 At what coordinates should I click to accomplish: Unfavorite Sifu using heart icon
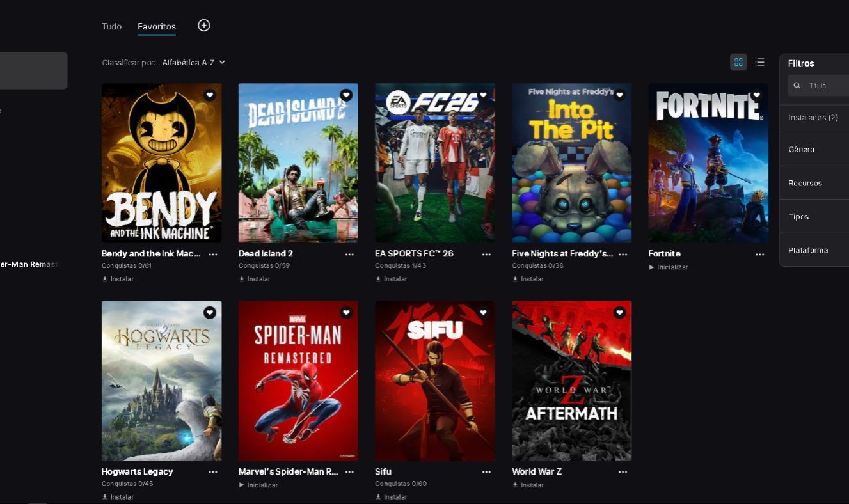point(483,313)
